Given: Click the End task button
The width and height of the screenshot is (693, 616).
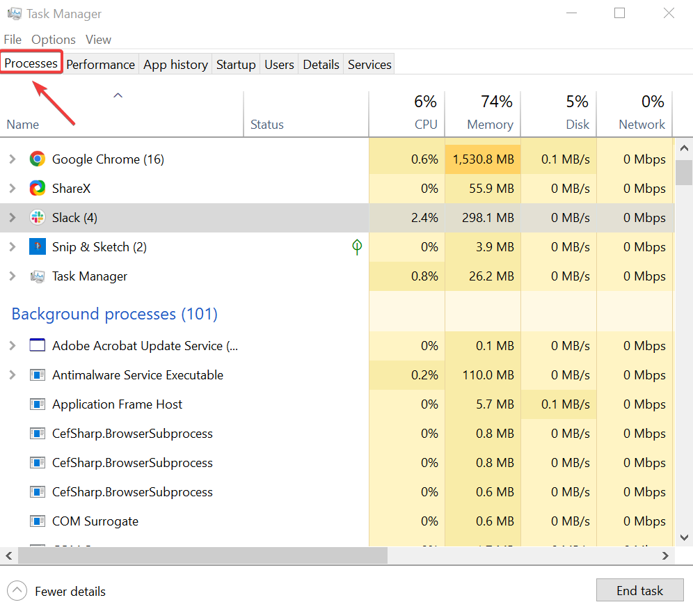Looking at the screenshot, I should pos(639,591).
